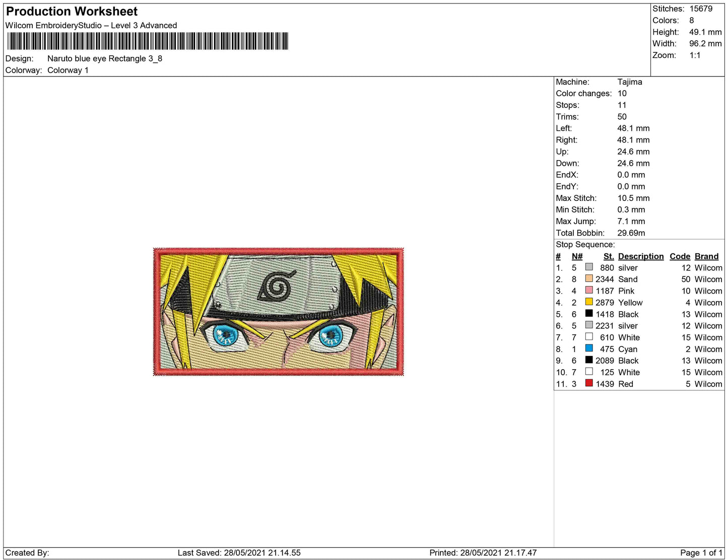Click the Sand color swatch
728x560 pixels.
click(x=589, y=278)
